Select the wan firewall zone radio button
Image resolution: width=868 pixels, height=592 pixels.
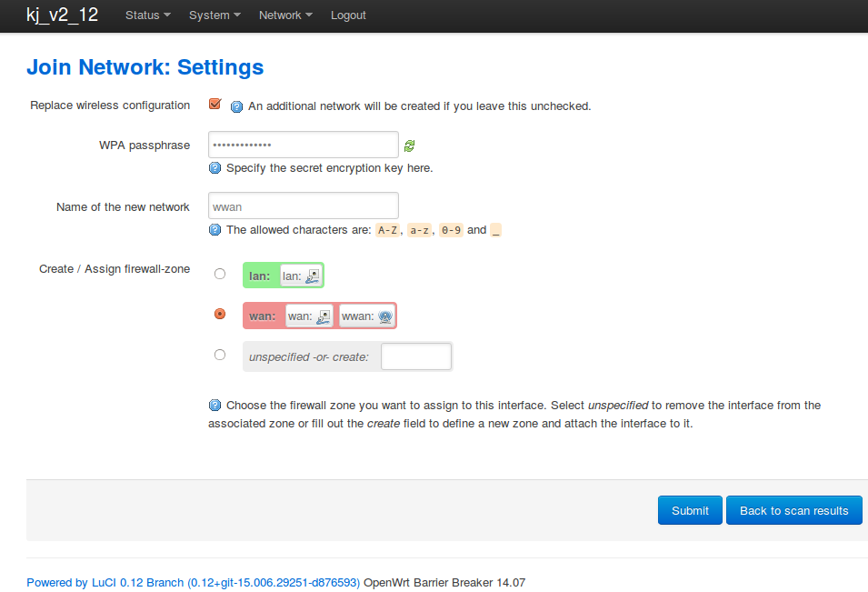point(220,314)
